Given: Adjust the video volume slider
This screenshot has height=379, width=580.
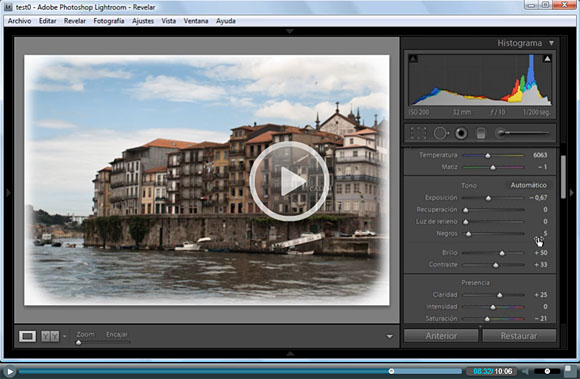Looking at the screenshot, I should pos(547,371).
